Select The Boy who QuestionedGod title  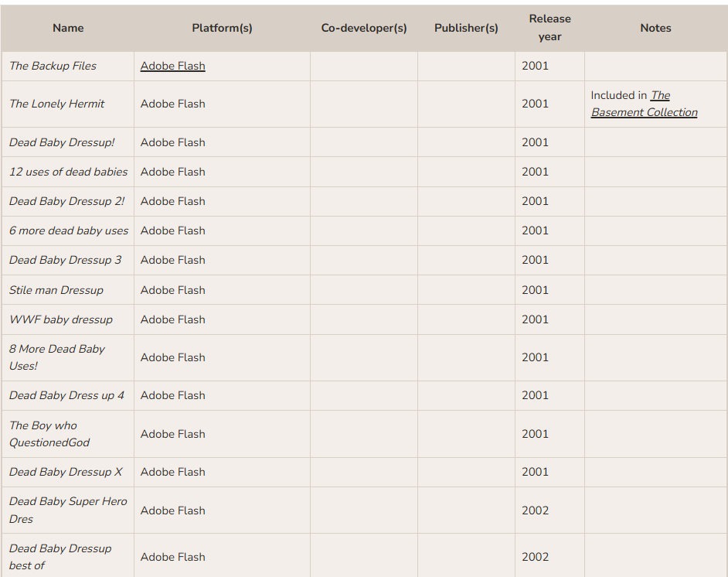[49, 434]
